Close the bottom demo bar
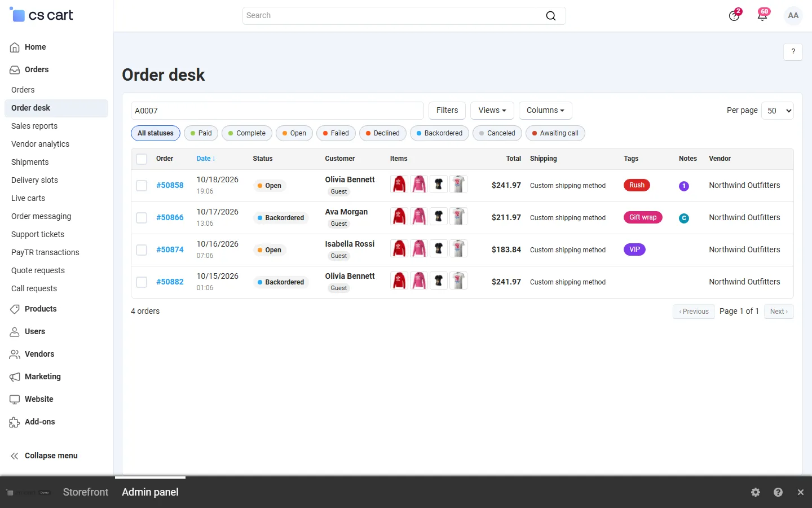Screen dimensions: 812x508 (801, 492)
